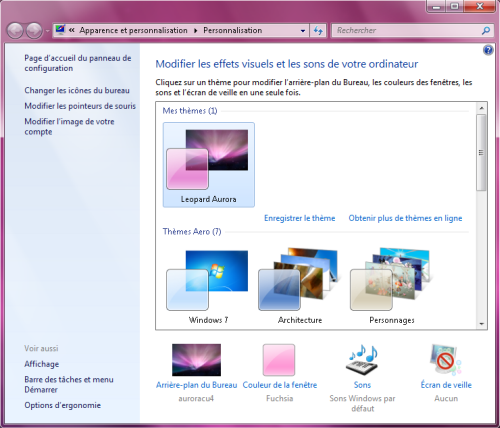Click the theme list scroll up arrow
The height and width of the screenshot is (428, 500).
click(481, 108)
